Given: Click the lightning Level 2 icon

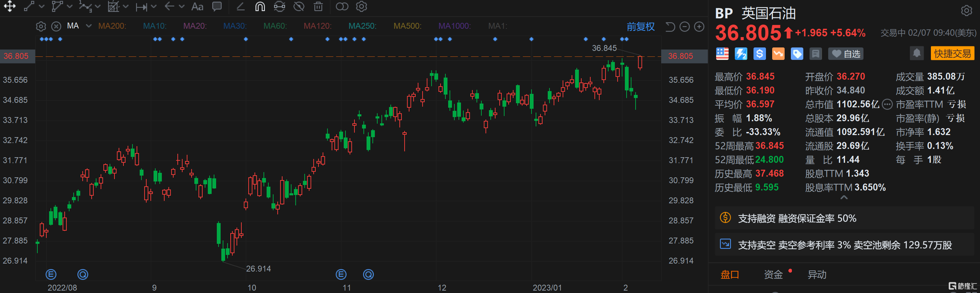Looking at the screenshot, I should coord(741,54).
